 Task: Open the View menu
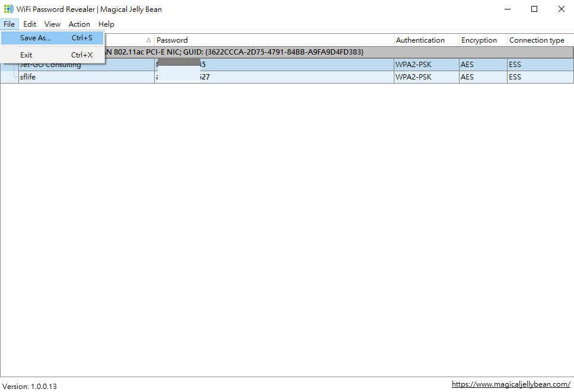52,24
